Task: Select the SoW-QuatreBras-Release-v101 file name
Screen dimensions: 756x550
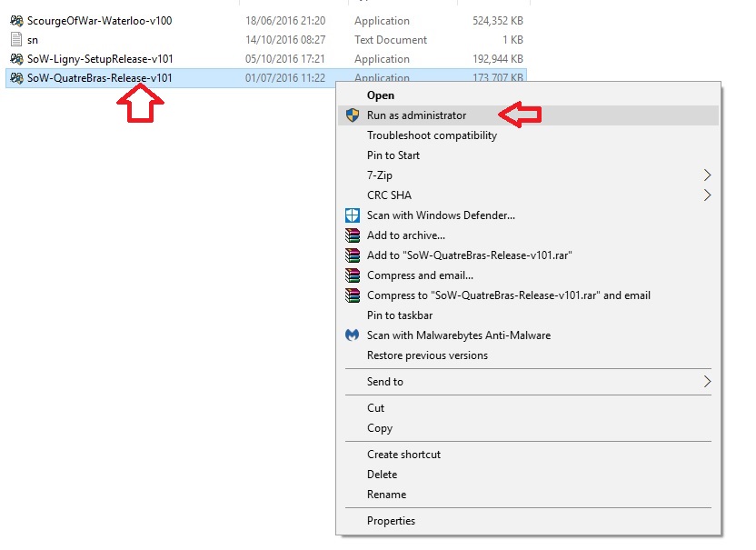Action: point(99,77)
